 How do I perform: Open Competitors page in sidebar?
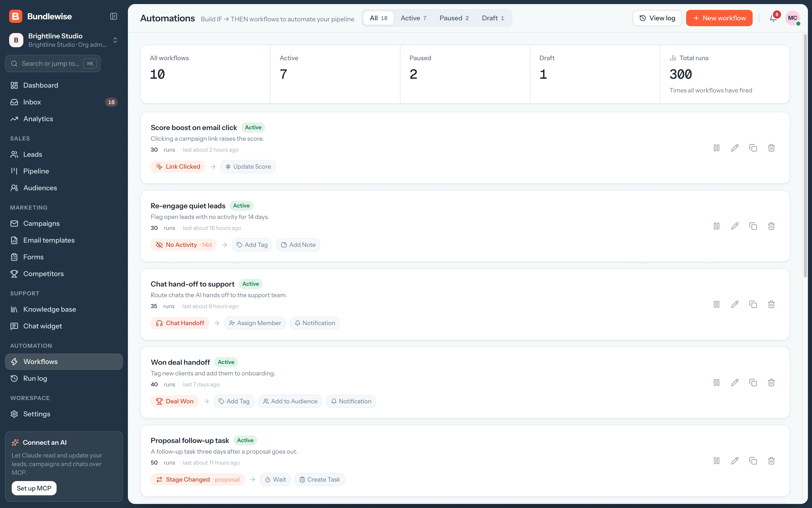click(64, 274)
